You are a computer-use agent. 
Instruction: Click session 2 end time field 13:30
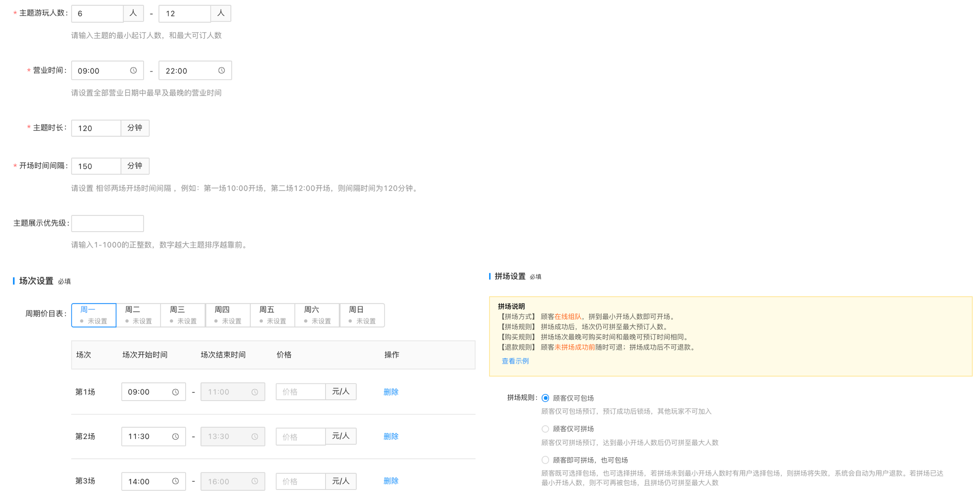[x=233, y=437]
